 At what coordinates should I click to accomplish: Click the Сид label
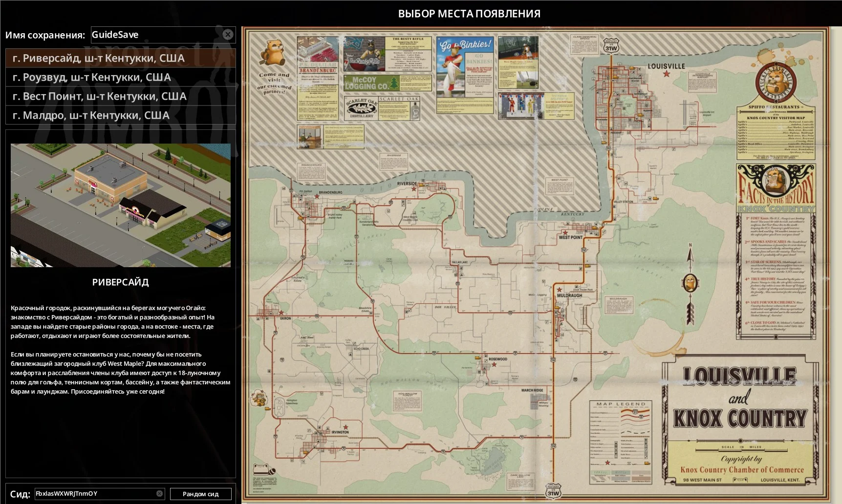tap(20, 494)
